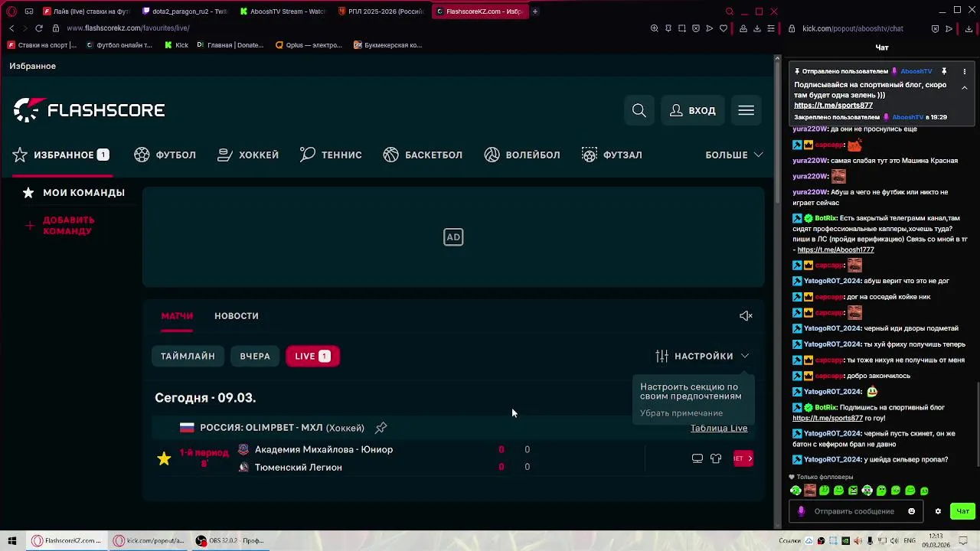This screenshot has height=551, width=980.
Task: Open the Flashscore search icon
Action: pyautogui.click(x=639, y=110)
